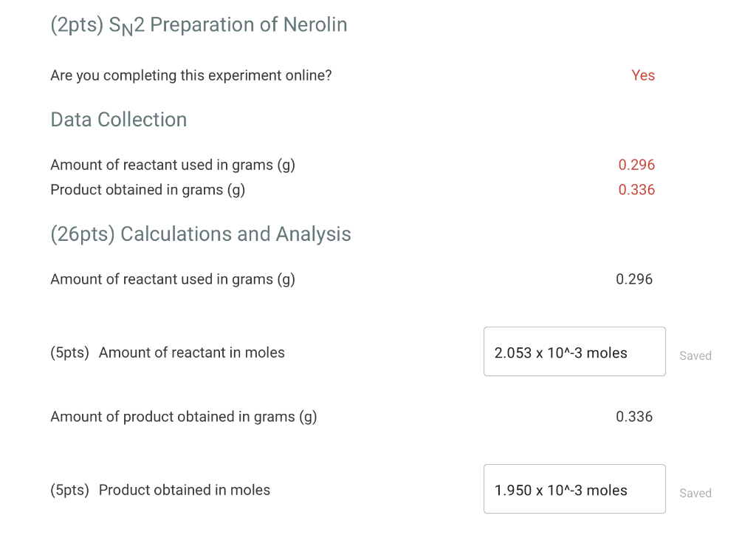This screenshot has height=535, width=756.
Task: Select the SN2 Preparation of Nerolin heading
Action: (x=198, y=24)
